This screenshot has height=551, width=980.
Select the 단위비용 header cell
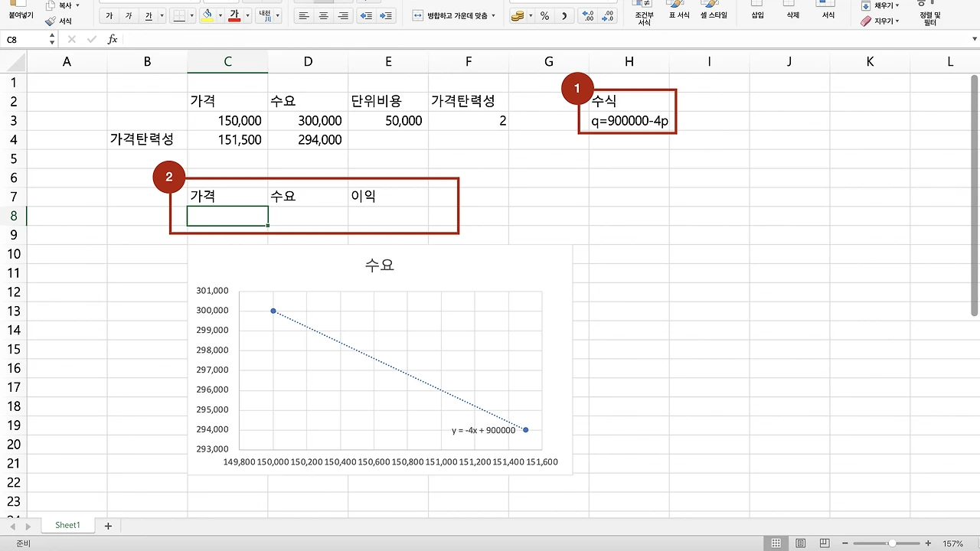point(388,102)
